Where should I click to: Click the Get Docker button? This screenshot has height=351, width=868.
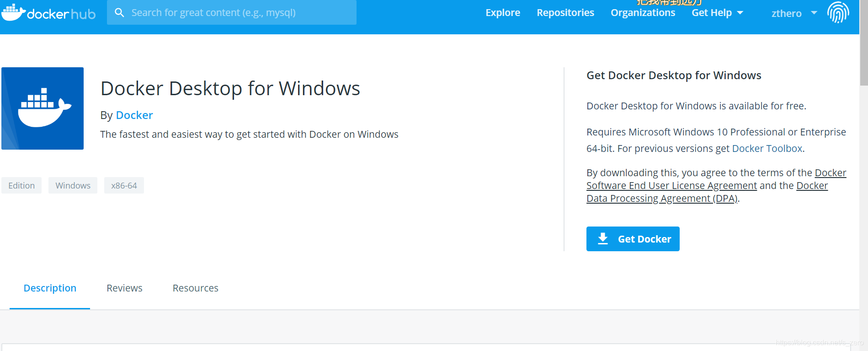click(633, 239)
